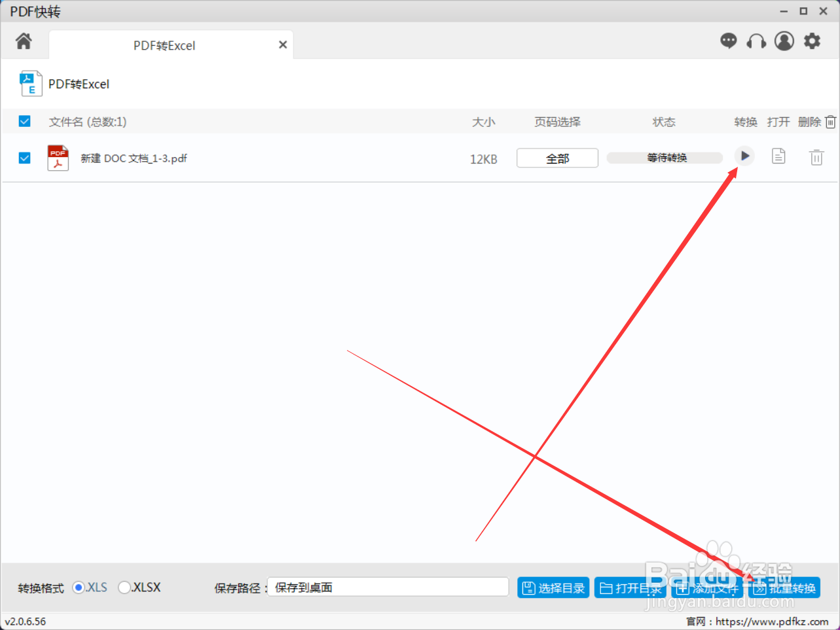840x630 pixels.
Task: Toggle the checkbox beside 新建 DOC 文档_1-3.pdf
Action: coord(24,158)
